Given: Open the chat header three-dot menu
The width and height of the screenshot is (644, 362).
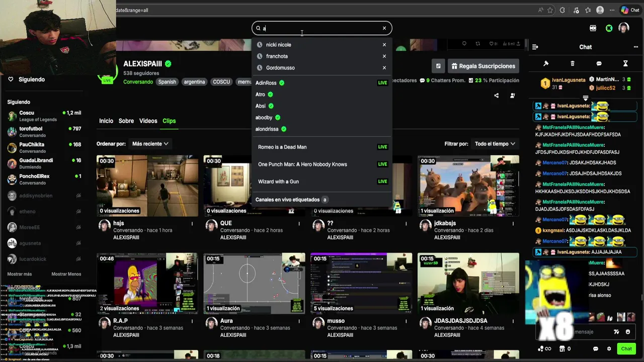Looking at the screenshot, I should click(636, 47).
